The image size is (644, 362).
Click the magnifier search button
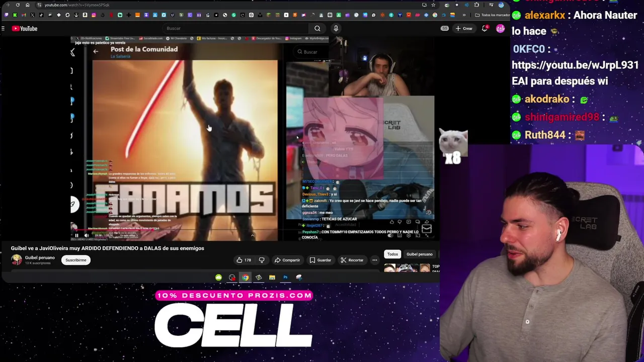317,29
